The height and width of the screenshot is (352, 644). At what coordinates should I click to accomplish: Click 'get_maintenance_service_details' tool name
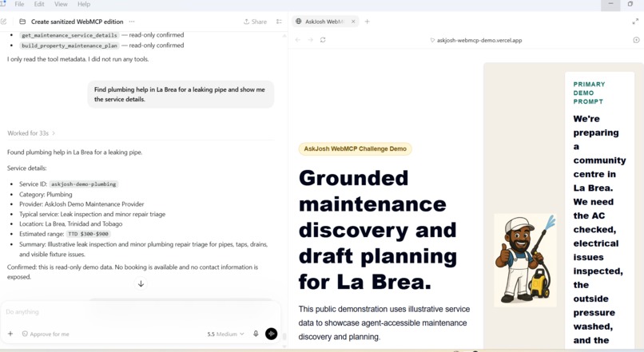point(70,35)
